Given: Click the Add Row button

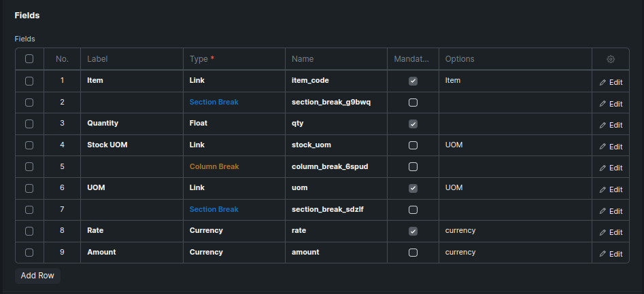Looking at the screenshot, I should click(37, 276).
